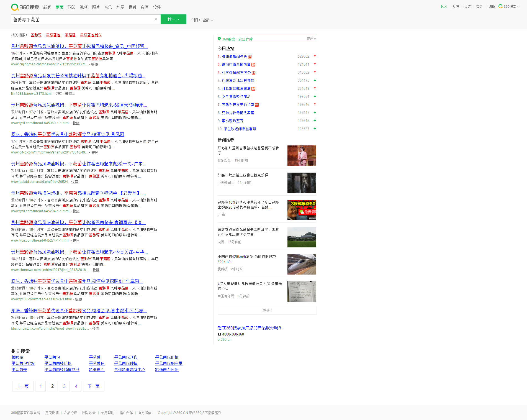Click the 登录 link

479,7
